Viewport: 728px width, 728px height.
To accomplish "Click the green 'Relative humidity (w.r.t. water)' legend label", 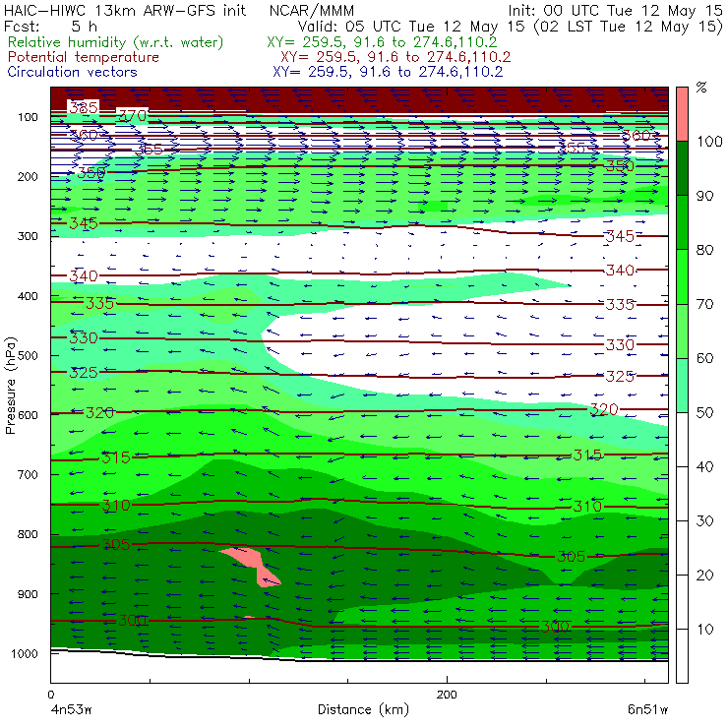I will point(116,42).
